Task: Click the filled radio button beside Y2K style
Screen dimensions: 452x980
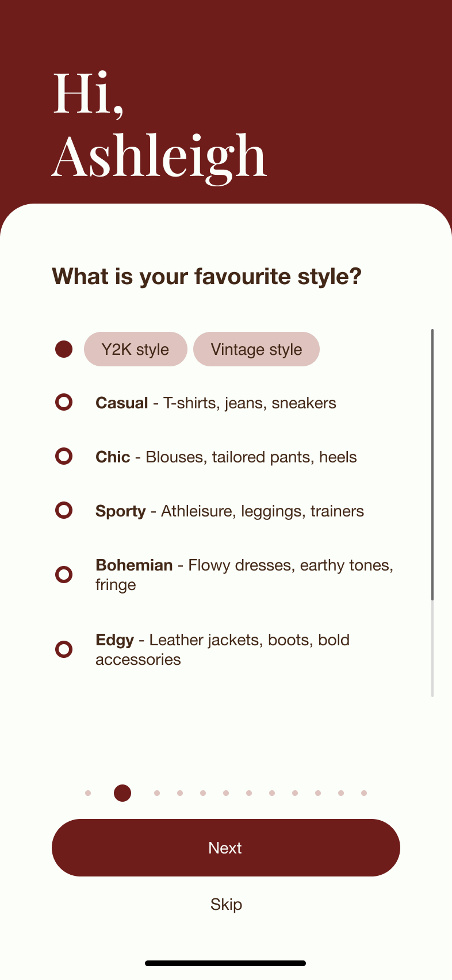Action: pyautogui.click(x=64, y=349)
